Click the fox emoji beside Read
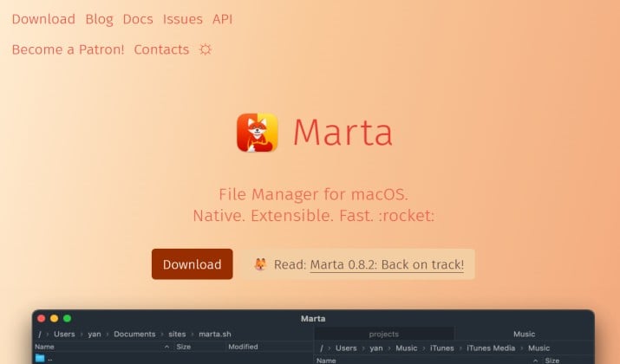 click(260, 264)
